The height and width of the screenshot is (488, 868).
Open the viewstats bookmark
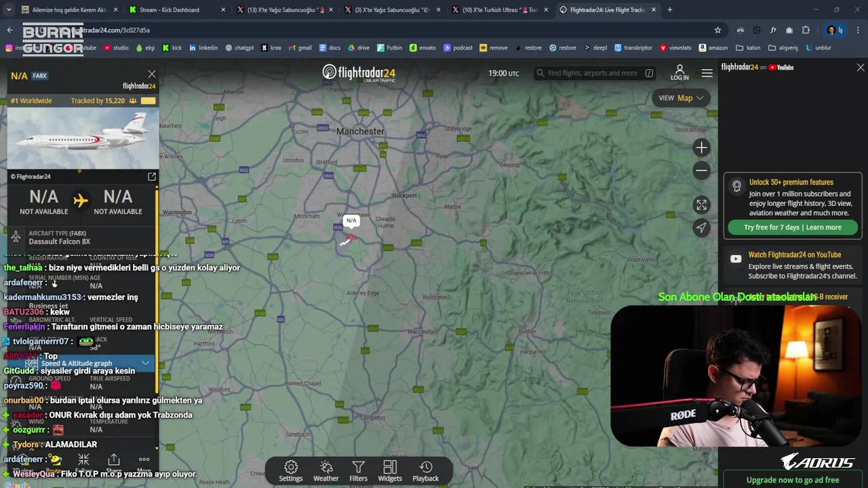(675, 47)
